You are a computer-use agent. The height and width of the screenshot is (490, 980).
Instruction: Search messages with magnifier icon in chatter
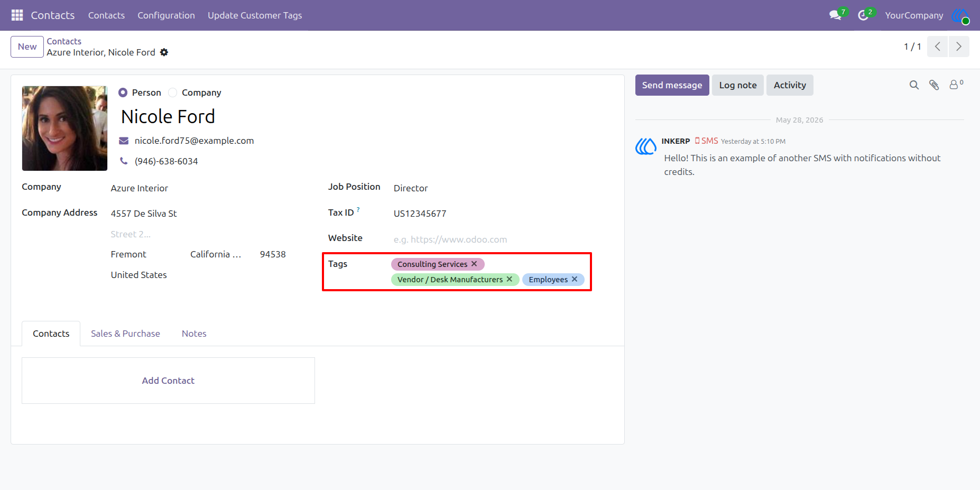coord(914,85)
